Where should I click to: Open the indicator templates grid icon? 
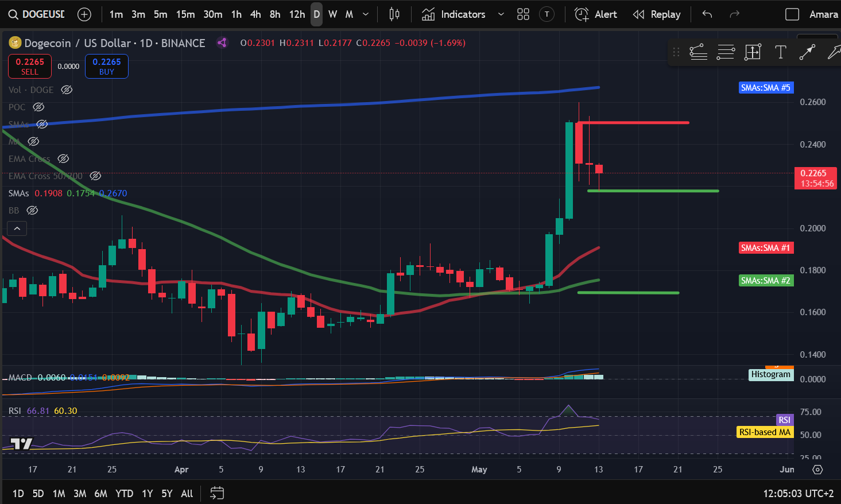(x=523, y=14)
